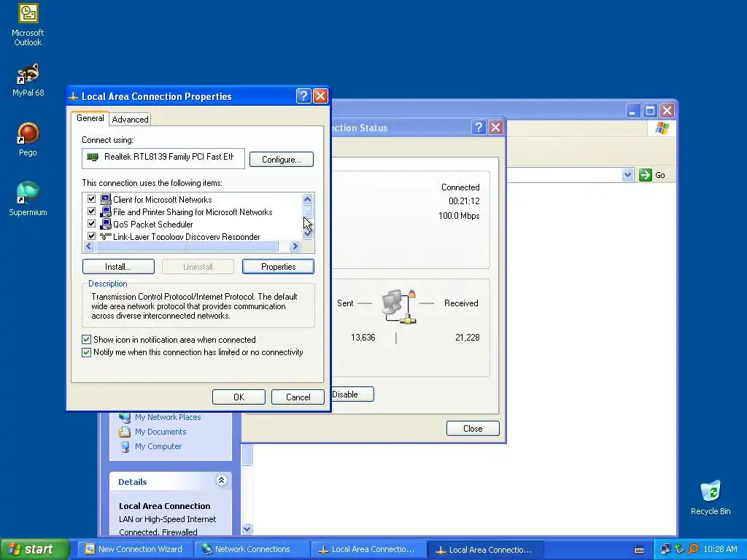
Task: Click items list scroll left arrow
Action: point(88,246)
